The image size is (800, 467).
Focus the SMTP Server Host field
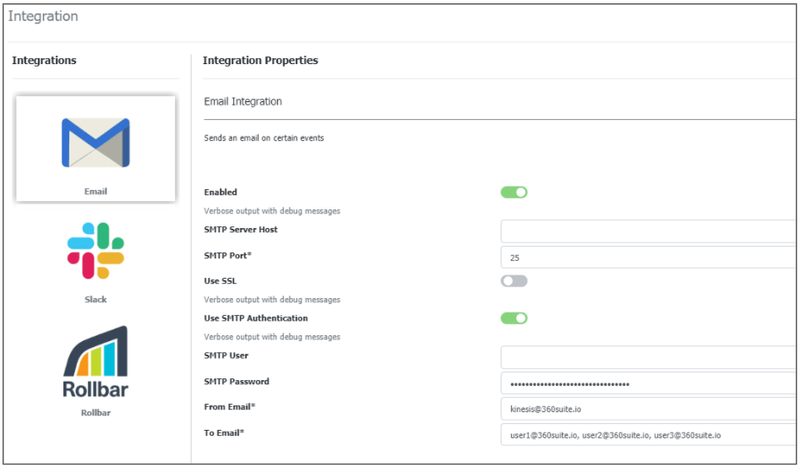(x=648, y=231)
